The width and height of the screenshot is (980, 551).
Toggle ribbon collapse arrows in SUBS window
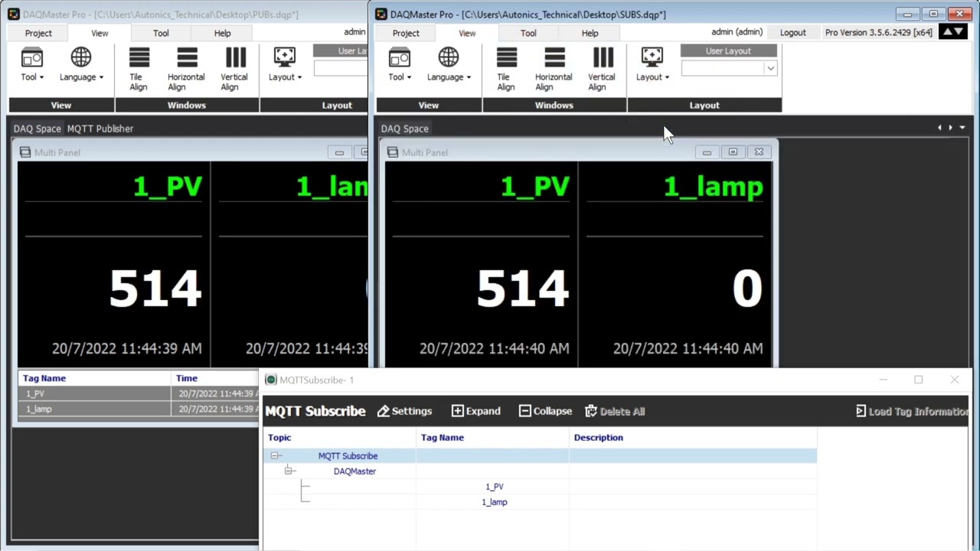[x=953, y=31]
